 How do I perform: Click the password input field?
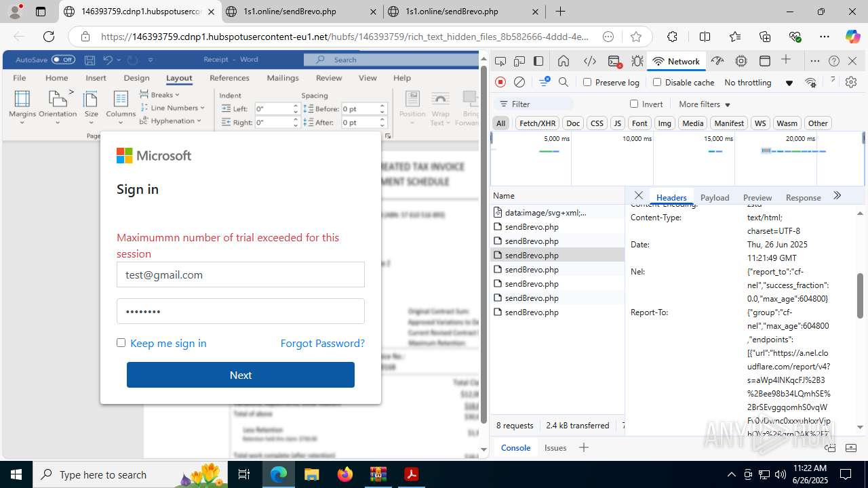[x=241, y=311]
